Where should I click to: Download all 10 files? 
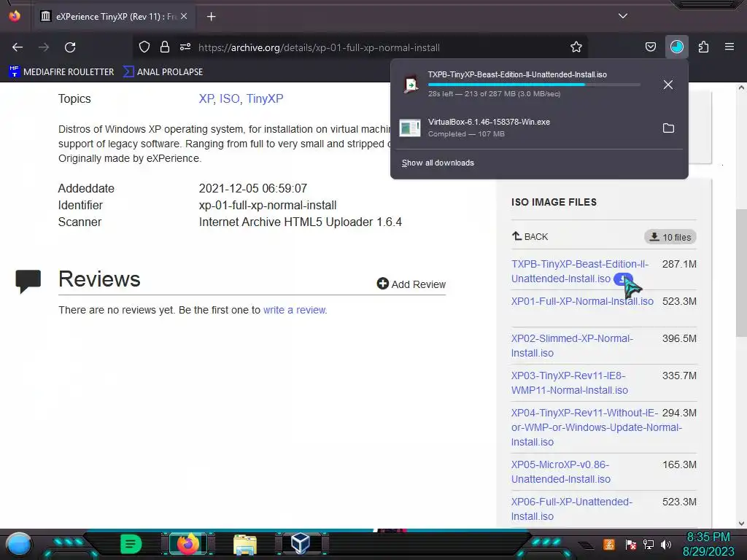[x=670, y=237]
